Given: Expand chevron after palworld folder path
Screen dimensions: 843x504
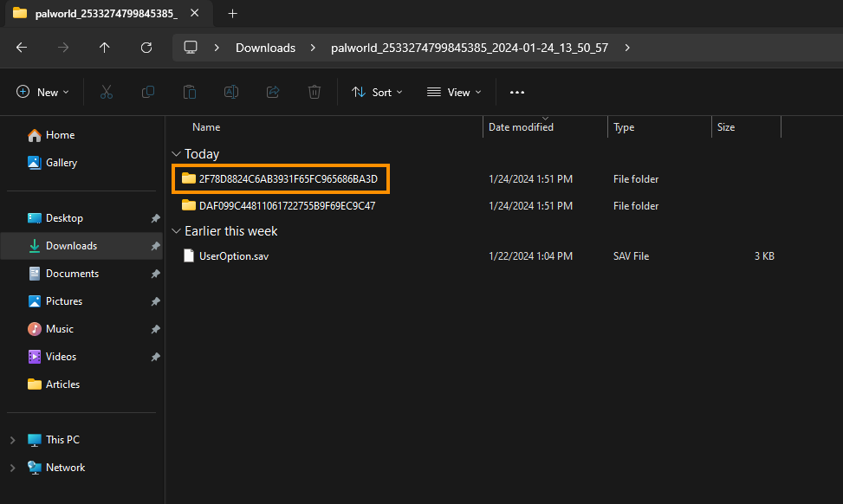Looking at the screenshot, I should point(627,48).
